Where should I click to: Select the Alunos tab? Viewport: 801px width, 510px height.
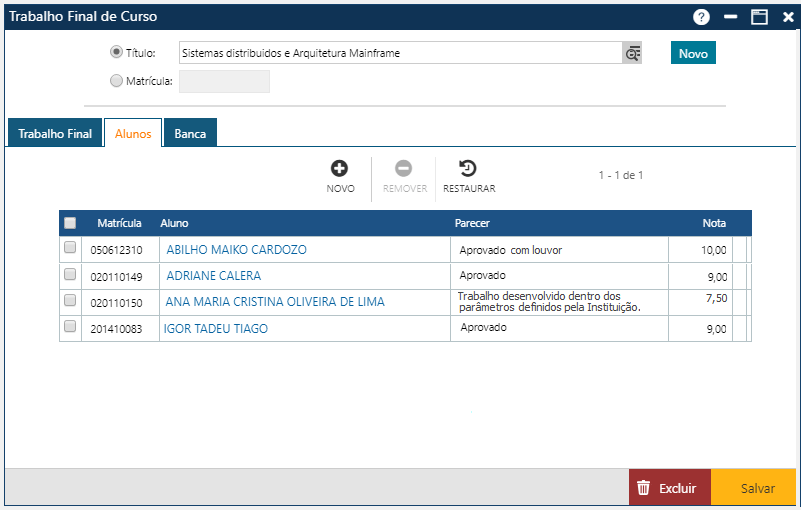coord(133,133)
